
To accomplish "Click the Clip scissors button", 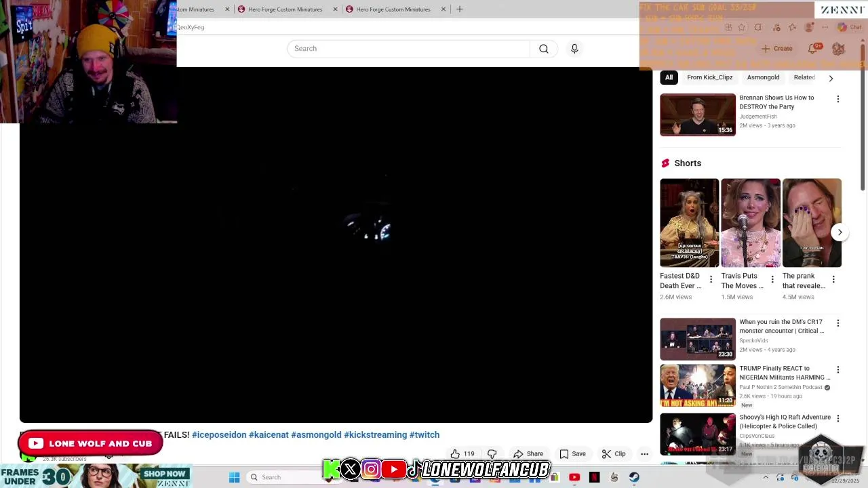I will click(x=614, y=454).
